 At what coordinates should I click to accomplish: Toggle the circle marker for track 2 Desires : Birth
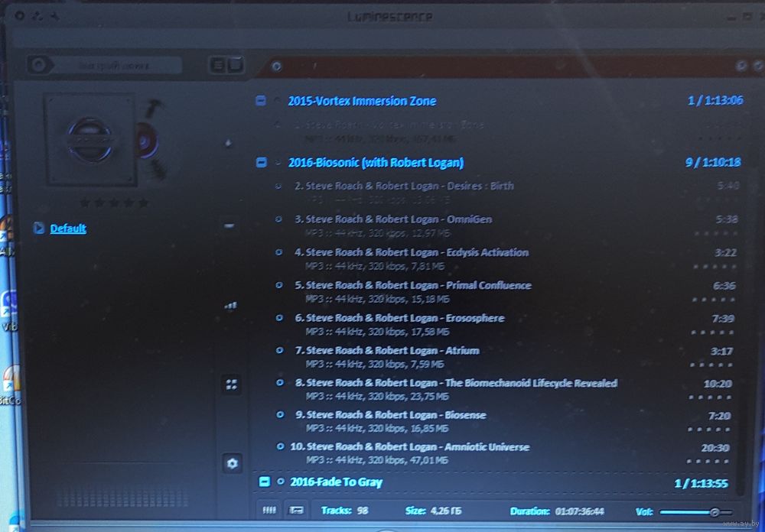[x=278, y=186]
